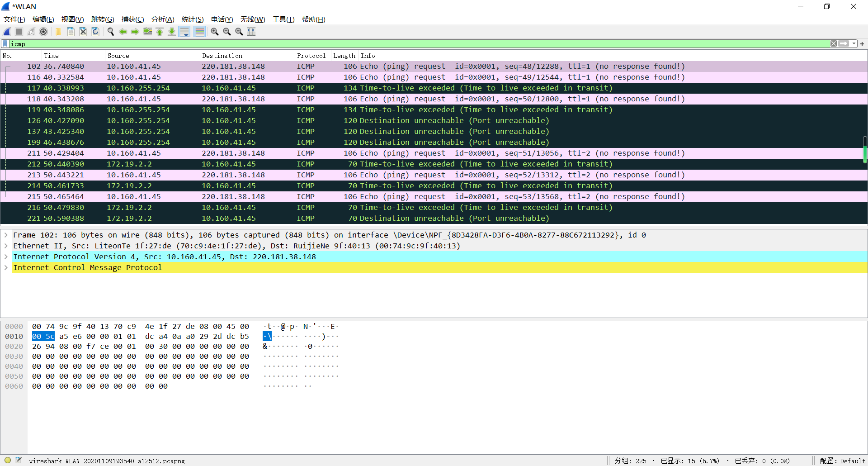Sort by Length column header

coord(344,56)
